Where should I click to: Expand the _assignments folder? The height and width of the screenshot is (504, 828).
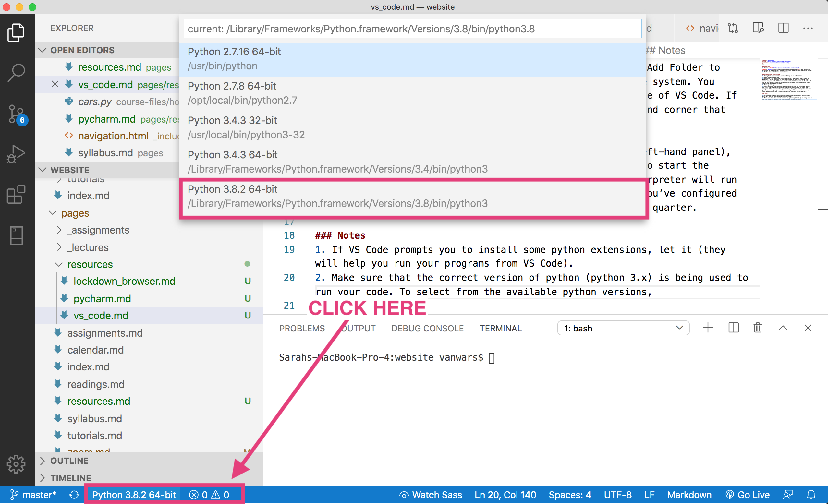[x=98, y=230]
